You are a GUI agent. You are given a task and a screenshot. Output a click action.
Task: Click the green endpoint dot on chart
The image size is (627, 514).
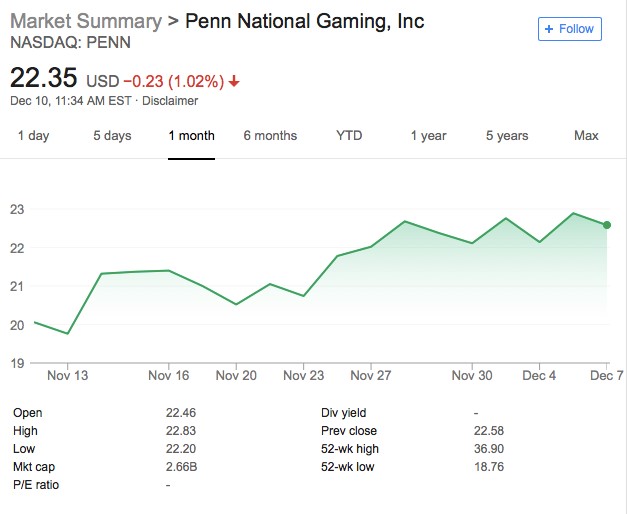(607, 225)
